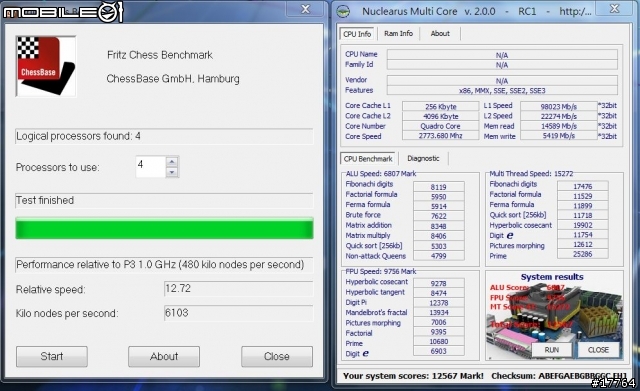Select the CPU Benchmark tab
Screen dimensions: 640x391
point(368,158)
